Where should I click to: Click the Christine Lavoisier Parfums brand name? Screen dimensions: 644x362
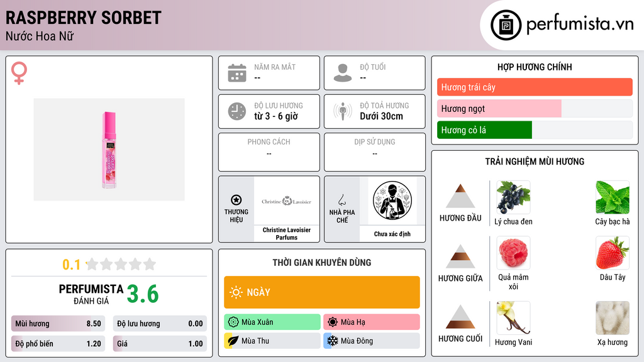click(287, 234)
